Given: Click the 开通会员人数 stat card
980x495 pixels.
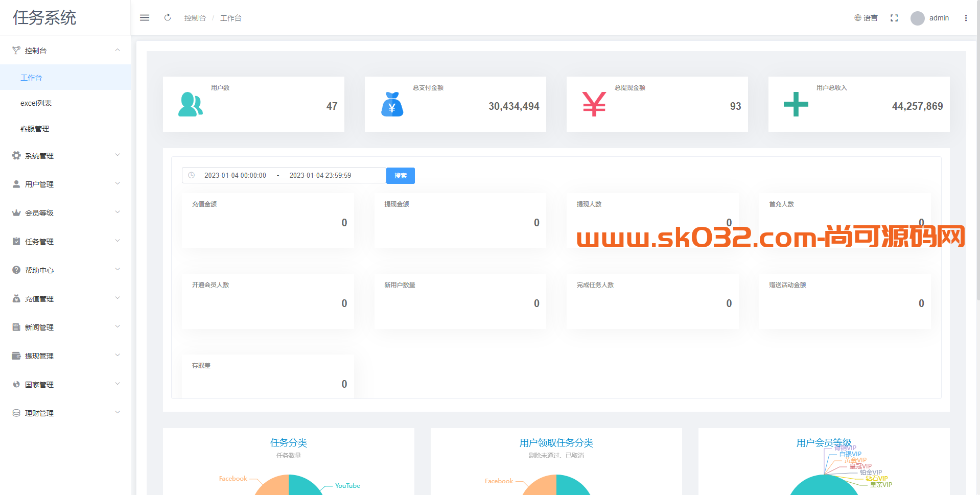Looking at the screenshot, I should click(x=268, y=301).
